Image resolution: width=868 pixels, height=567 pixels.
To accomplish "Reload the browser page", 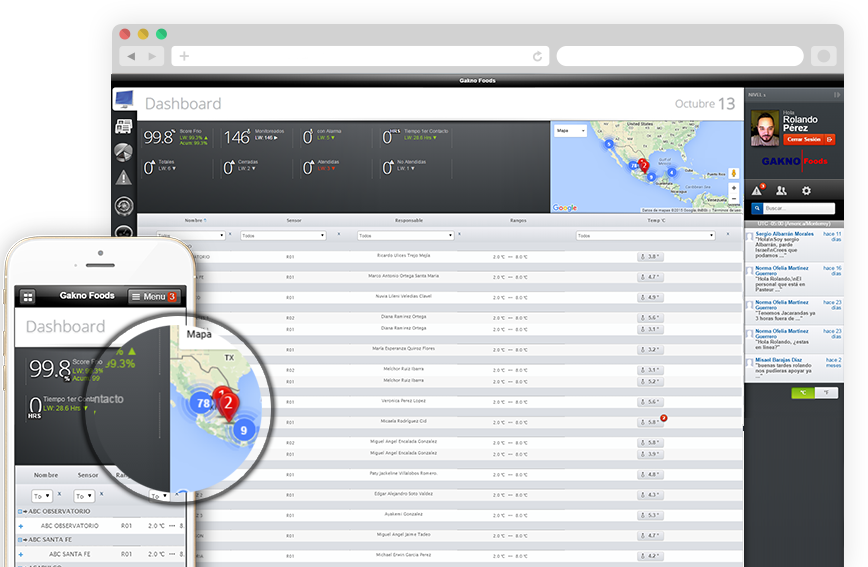I will tap(537, 56).
